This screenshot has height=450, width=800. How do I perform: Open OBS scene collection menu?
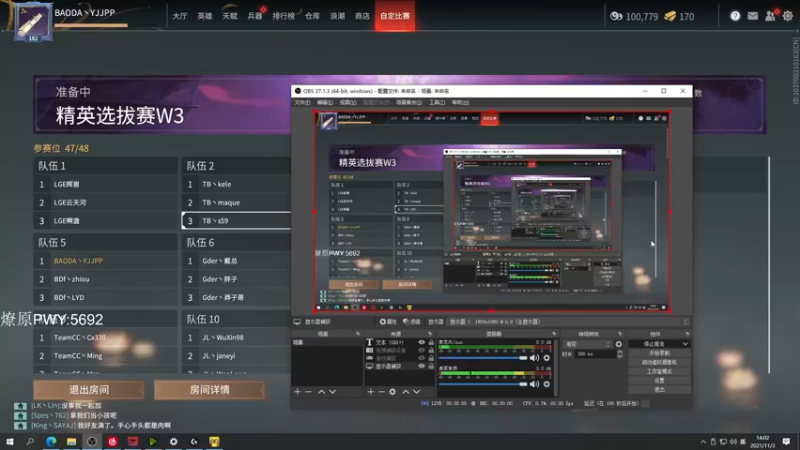409,103
